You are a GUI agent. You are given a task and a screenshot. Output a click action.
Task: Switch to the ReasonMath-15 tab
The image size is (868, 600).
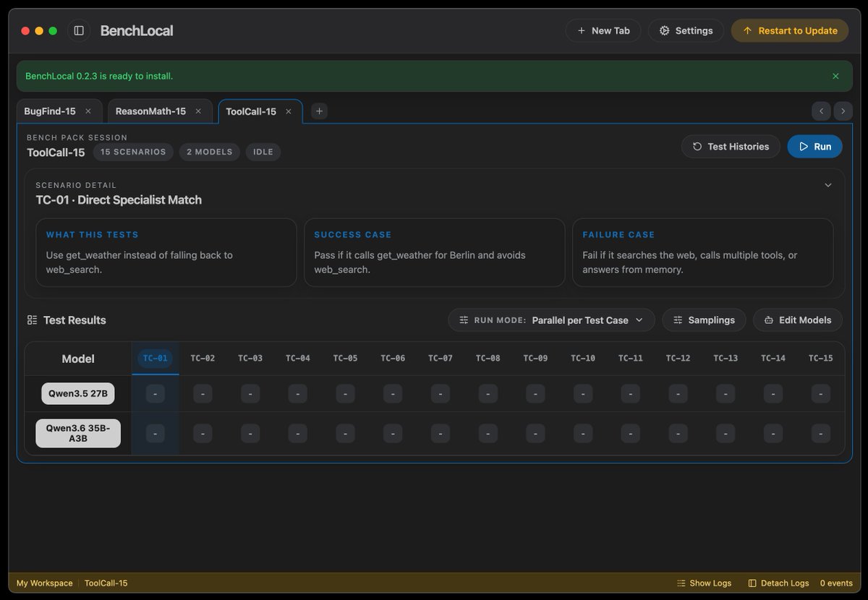point(150,111)
